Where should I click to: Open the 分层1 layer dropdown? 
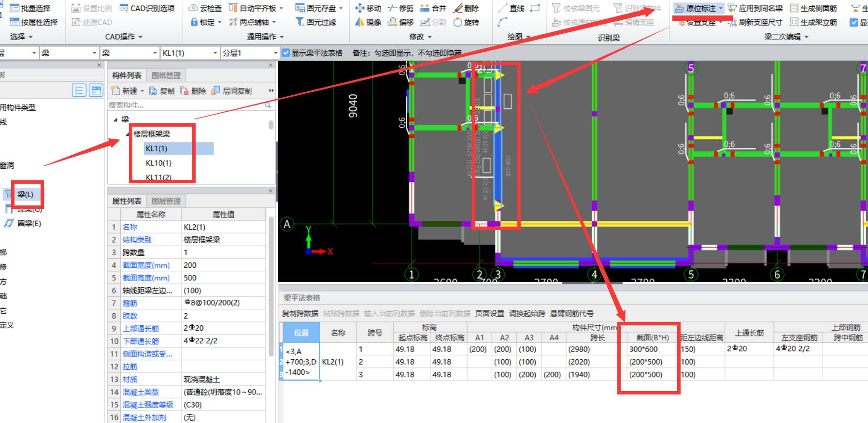275,53
